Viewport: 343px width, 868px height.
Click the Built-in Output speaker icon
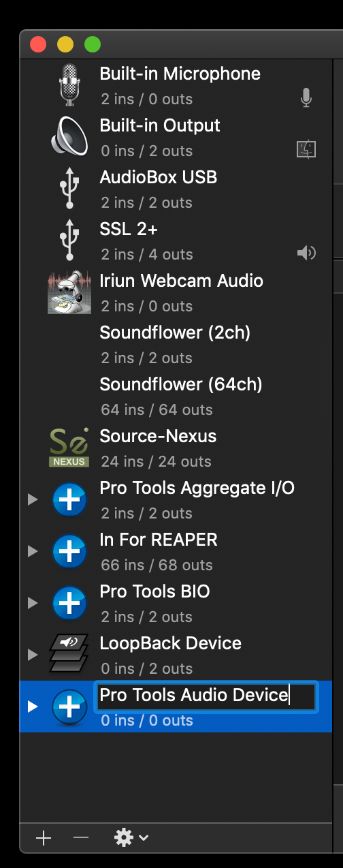[x=69, y=136]
